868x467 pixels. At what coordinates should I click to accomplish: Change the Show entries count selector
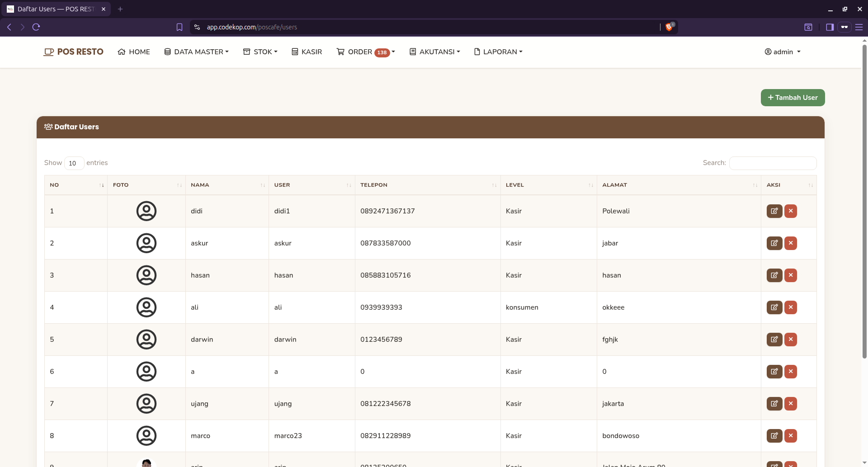click(74, 163)
